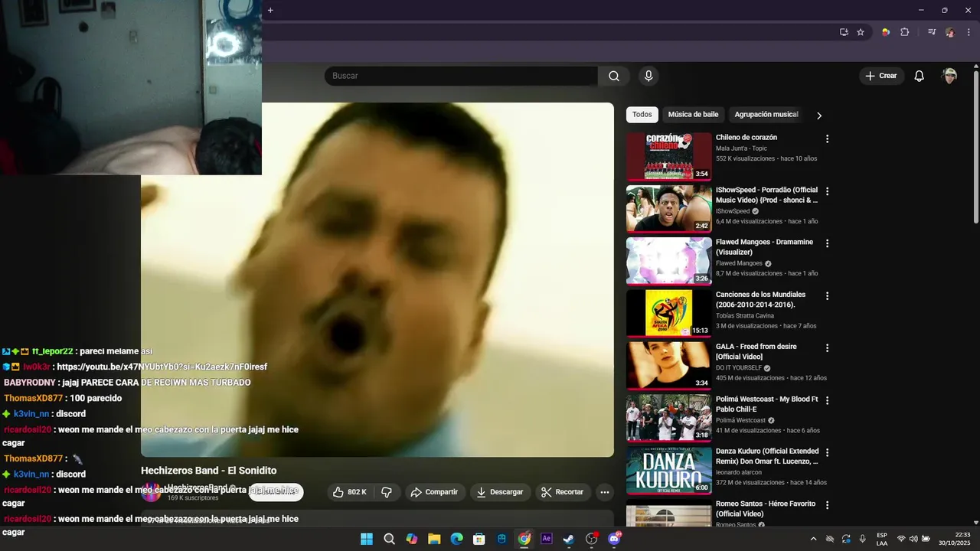The height and width of the screenshot is (551, 980).
Task: Open the Chrome three-dot menu
Action: click(967, 32)
